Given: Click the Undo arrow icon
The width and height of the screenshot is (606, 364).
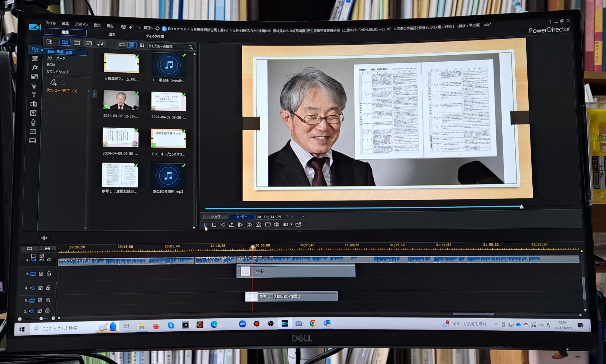Looking at the screenshot, I should pos(131,27).
